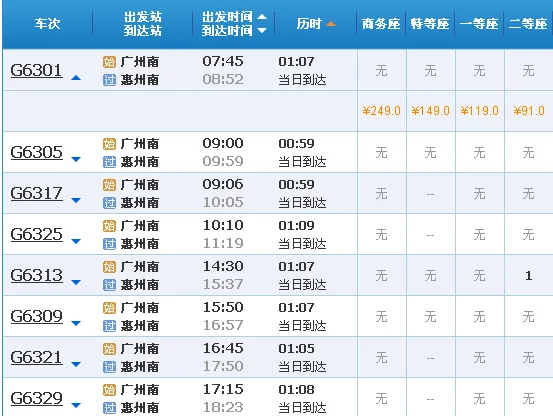The image size is (553, 416).
Task: Expand price details for G6329
Action: (76, 405)
